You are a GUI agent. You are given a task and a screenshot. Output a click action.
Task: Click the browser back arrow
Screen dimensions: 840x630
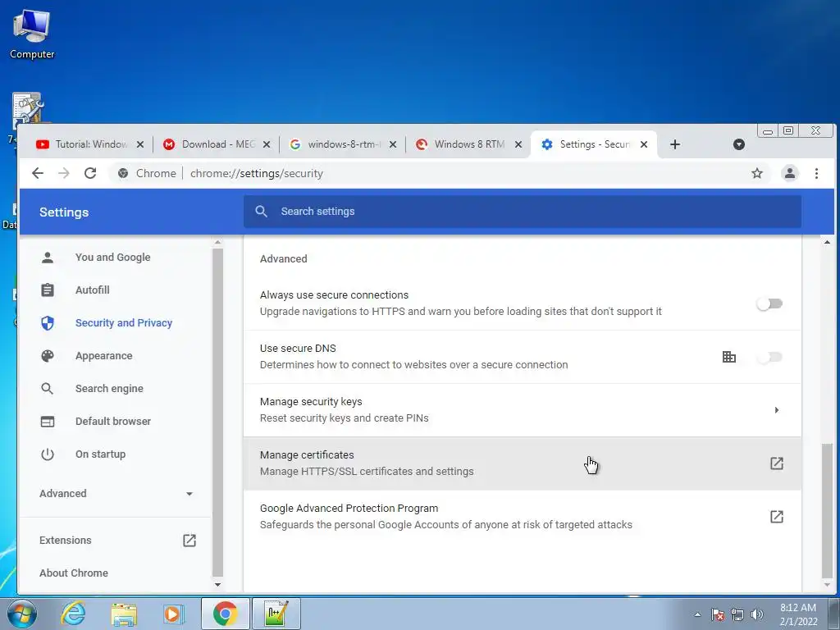click(x=38, y=173)
